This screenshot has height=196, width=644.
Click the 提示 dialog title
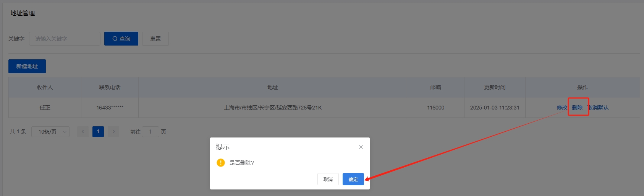[223, 147]
